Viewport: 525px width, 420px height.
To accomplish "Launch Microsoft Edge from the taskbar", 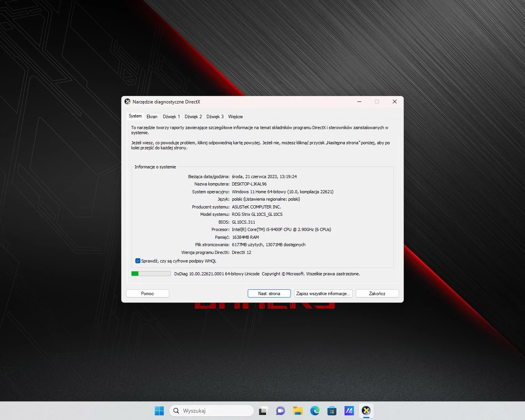I will tap(315, 411).
